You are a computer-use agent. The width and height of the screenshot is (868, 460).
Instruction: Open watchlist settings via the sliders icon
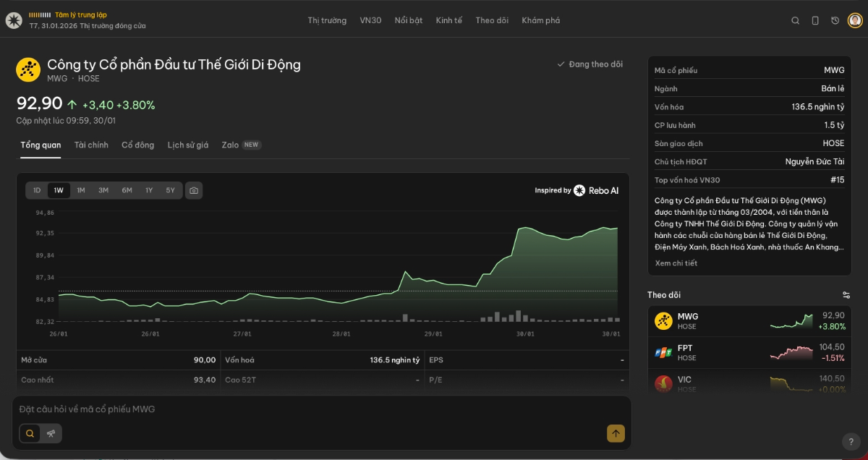[x=846, y=294]
